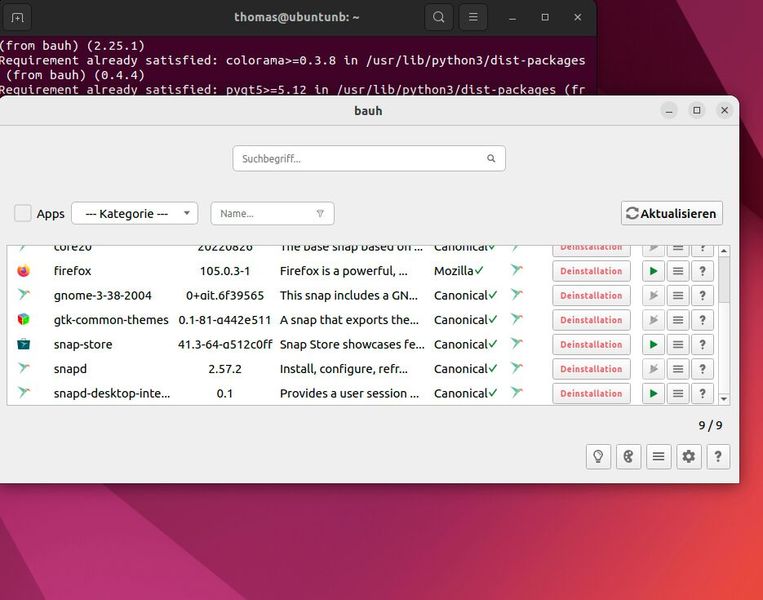This screenshot has width=763, height=600.
Task: Click disabled run button for gtk-common-themes
Action: coord(654,320)
